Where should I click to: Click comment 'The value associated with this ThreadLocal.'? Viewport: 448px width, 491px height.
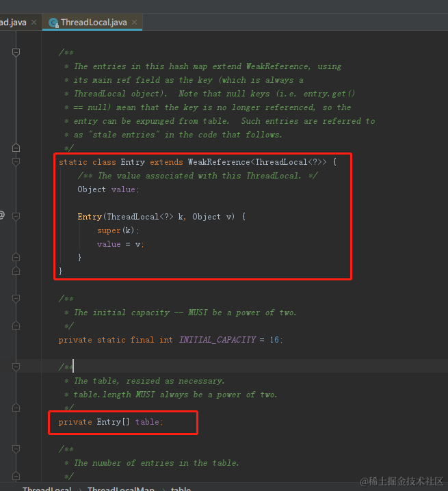[x=199, y=176]
